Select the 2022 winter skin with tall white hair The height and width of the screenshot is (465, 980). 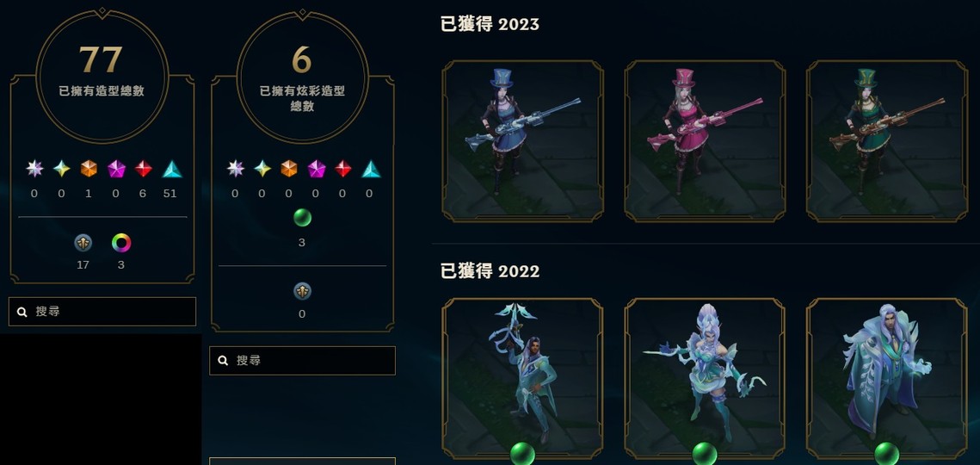click(705, 379)
